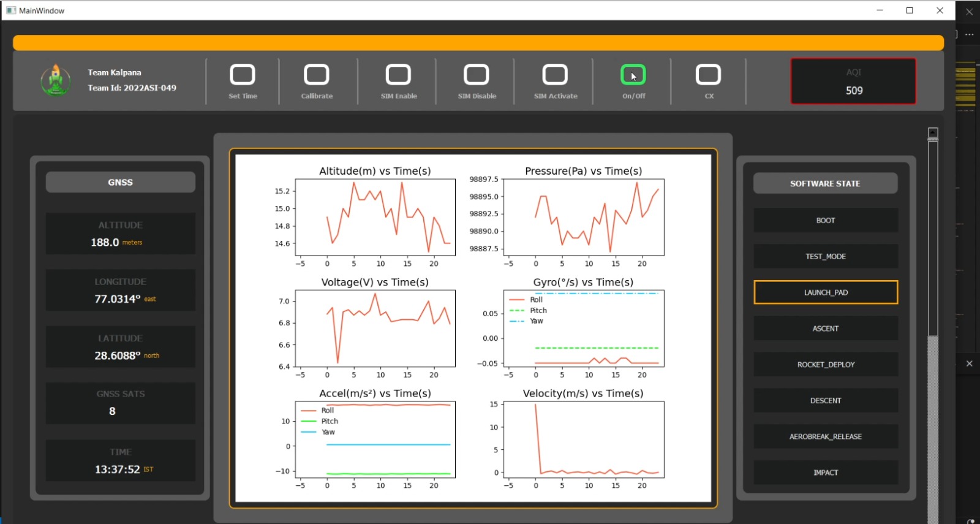
Task: Turn off simulation via SIM Disable
Action: (x=477, y=75)
